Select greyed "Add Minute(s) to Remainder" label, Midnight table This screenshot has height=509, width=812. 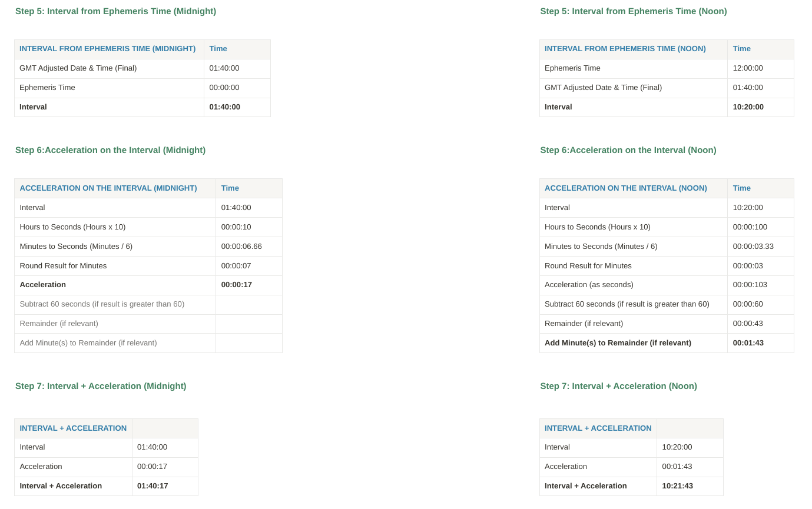[88, 343]
